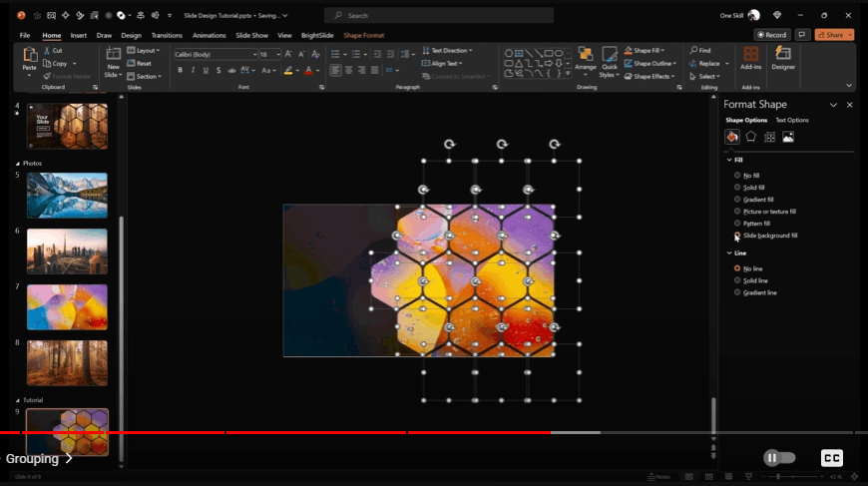Select the Solid line option
This screenshot has height=486, width=868.
coord(750,280)
